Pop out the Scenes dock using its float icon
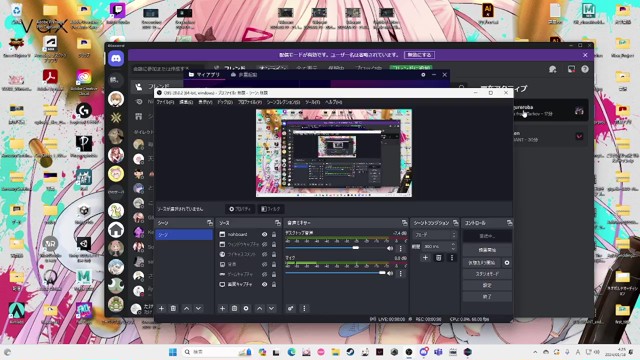 point(210,223)
